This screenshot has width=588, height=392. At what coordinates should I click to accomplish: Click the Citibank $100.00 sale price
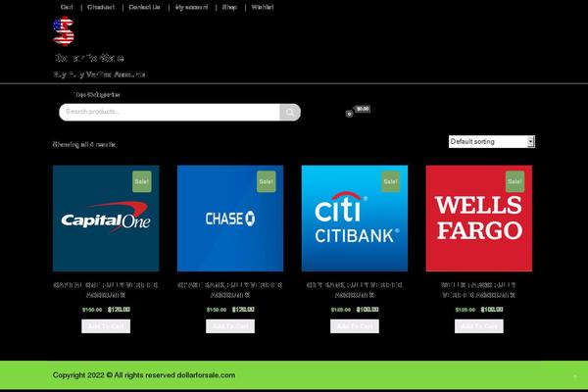pyautogui.click(x=367, y=310)
